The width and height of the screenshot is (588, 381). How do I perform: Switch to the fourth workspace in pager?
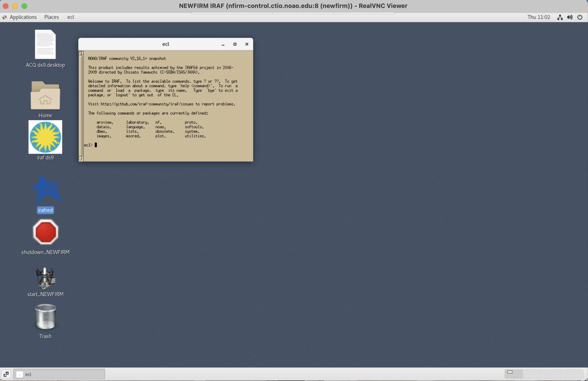574,374
